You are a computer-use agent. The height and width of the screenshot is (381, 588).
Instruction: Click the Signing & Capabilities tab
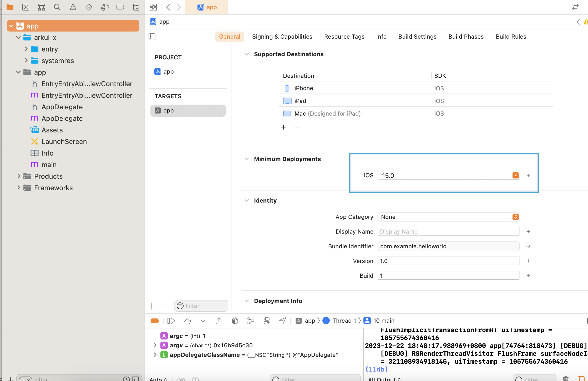tap(282, 36)
